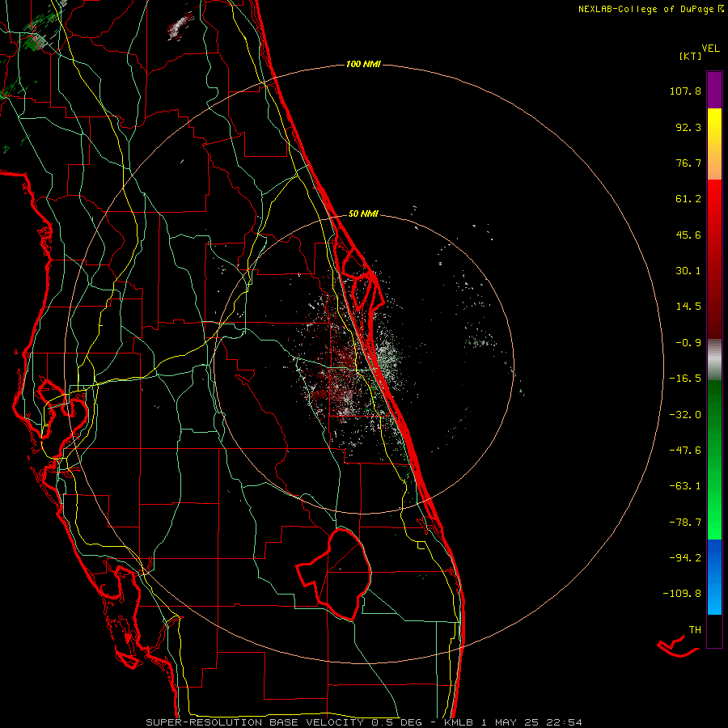728x728 pixels.
Task: Click the 100 NMI range ring label
Action: 363,64
